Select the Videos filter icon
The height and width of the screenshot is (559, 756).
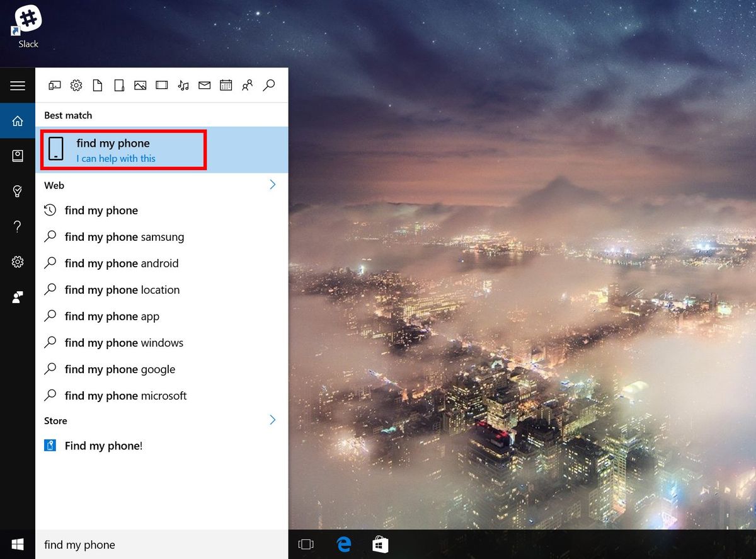tap(161, 85)
